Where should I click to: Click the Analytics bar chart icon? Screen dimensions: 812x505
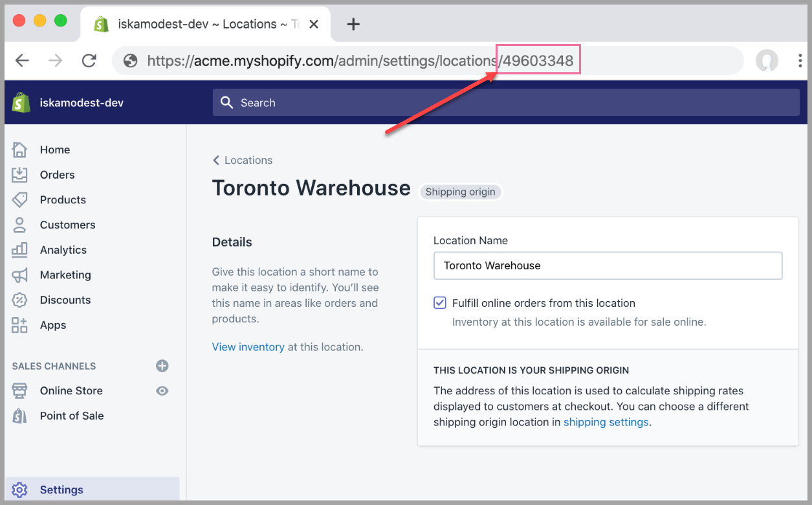(20, 250)
